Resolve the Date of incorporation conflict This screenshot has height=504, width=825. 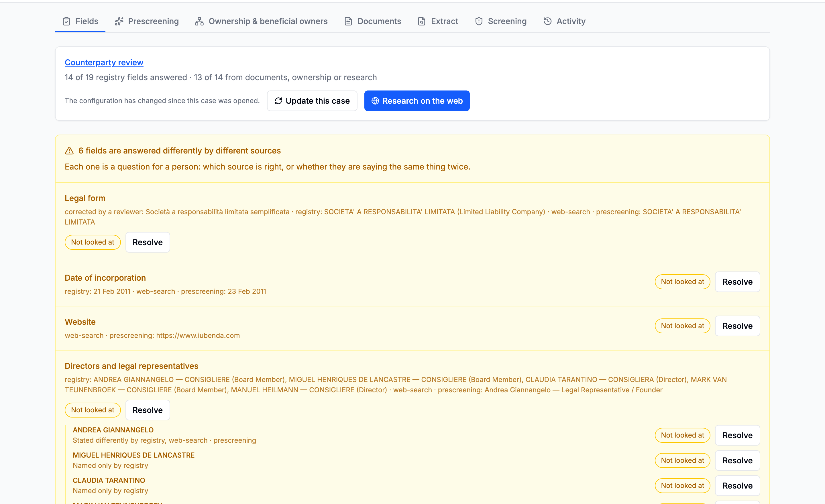tap(737, 282)
